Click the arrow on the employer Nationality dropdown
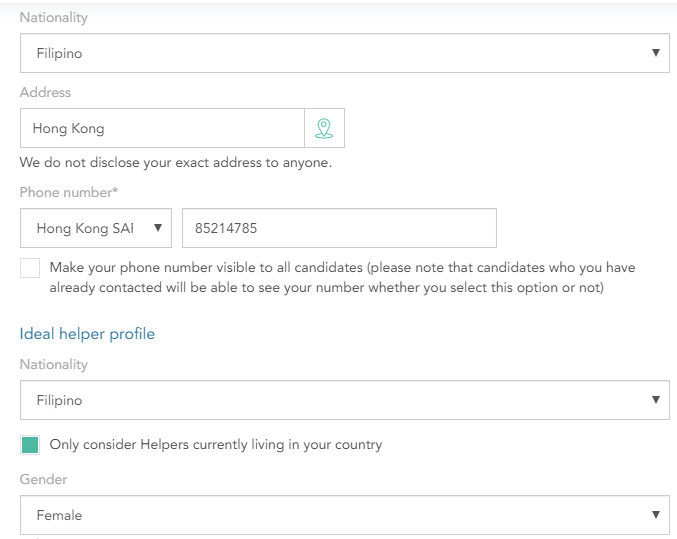677x539 pixels. (655, 53)
